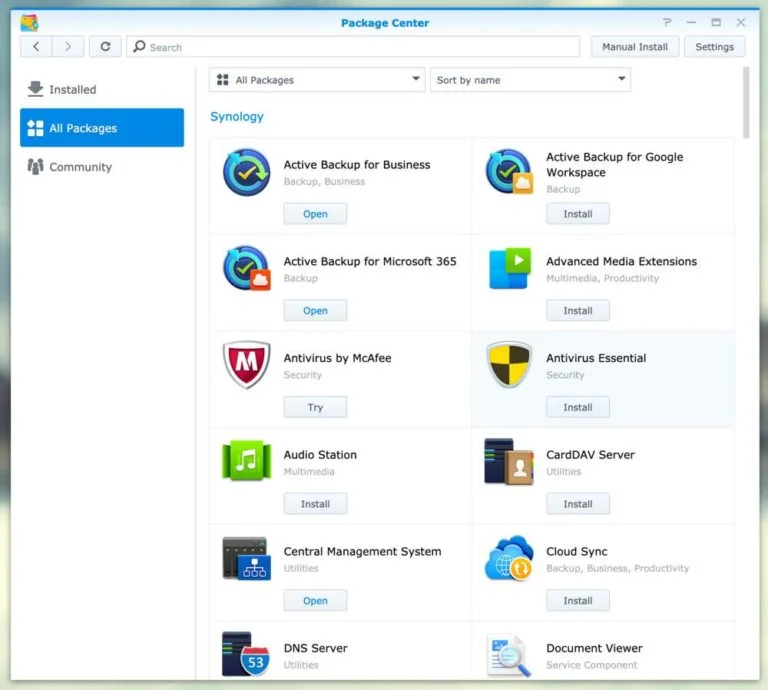Screen dimensions: 768x690
Task: Click the Advanced Media Extensions icon
Action: pos(509,268)
